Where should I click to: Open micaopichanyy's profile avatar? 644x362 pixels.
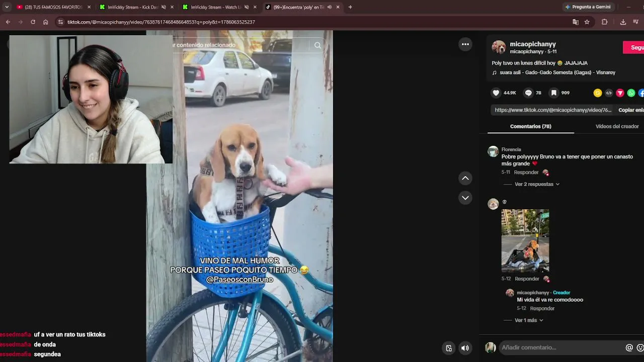[x=499, y=47]
